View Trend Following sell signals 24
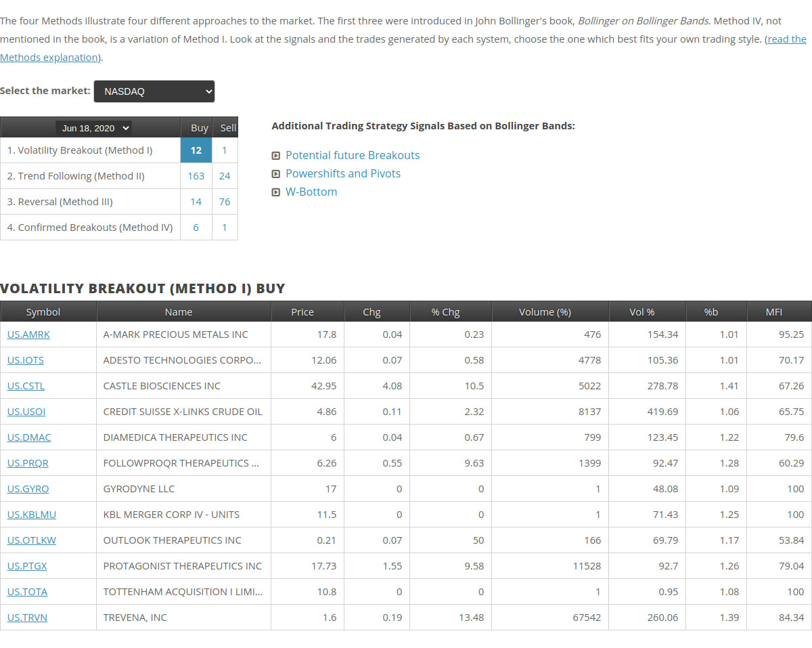812x648 pixels. 225,176
